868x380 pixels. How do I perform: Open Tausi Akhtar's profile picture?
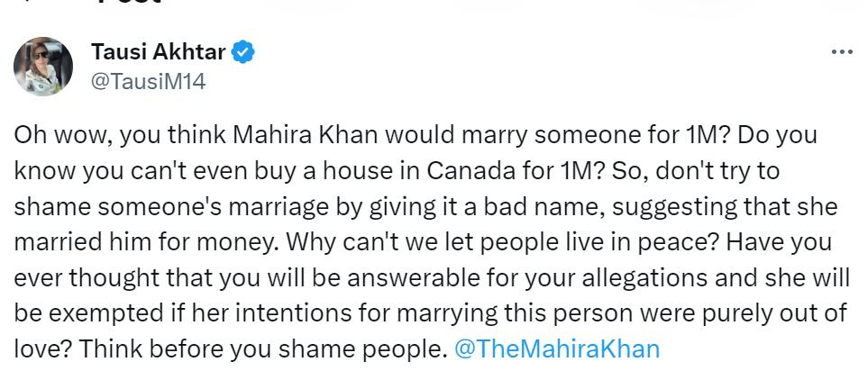43,67
